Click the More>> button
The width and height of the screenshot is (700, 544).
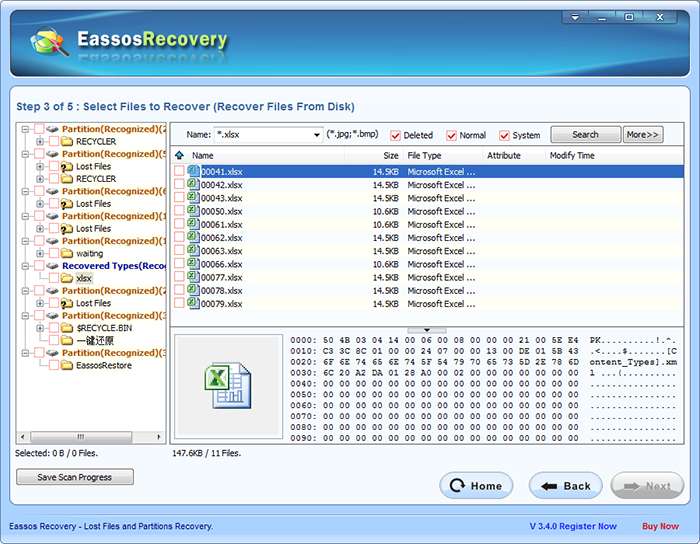(642, 134)
